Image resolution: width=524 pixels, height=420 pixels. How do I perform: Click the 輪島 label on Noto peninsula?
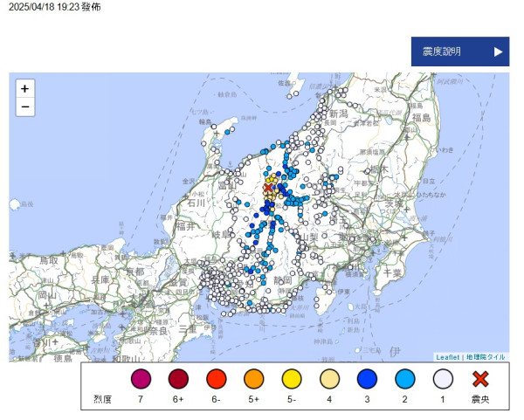(x=205, y=122)
